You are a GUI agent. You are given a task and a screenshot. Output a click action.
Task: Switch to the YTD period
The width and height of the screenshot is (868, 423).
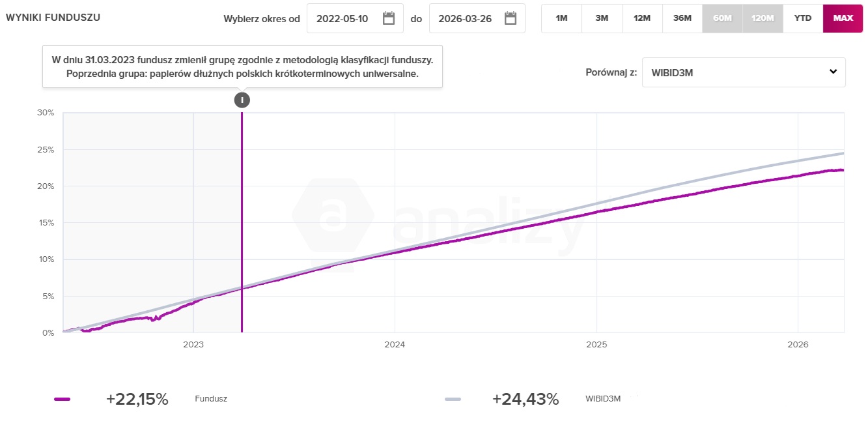(x=803, y=18)
